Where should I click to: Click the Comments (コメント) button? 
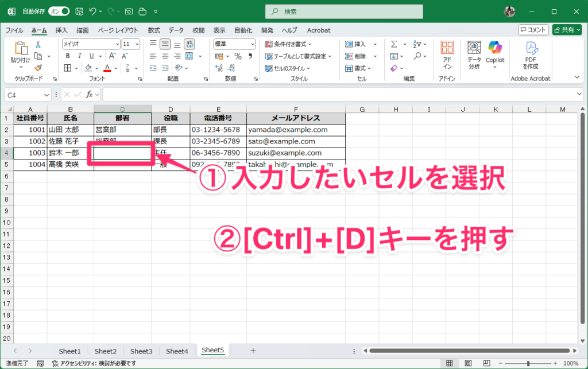pyautogui.click(x=533, y=30)
